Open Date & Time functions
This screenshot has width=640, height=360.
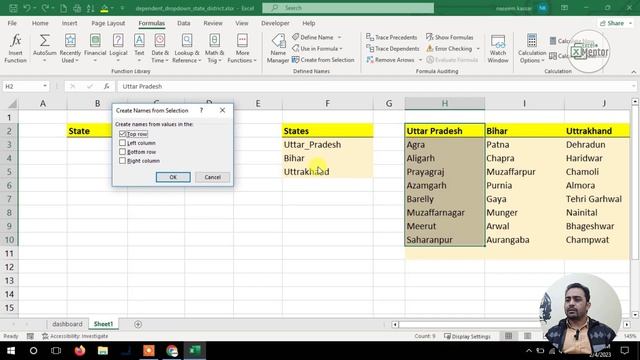tap(160, 48)
